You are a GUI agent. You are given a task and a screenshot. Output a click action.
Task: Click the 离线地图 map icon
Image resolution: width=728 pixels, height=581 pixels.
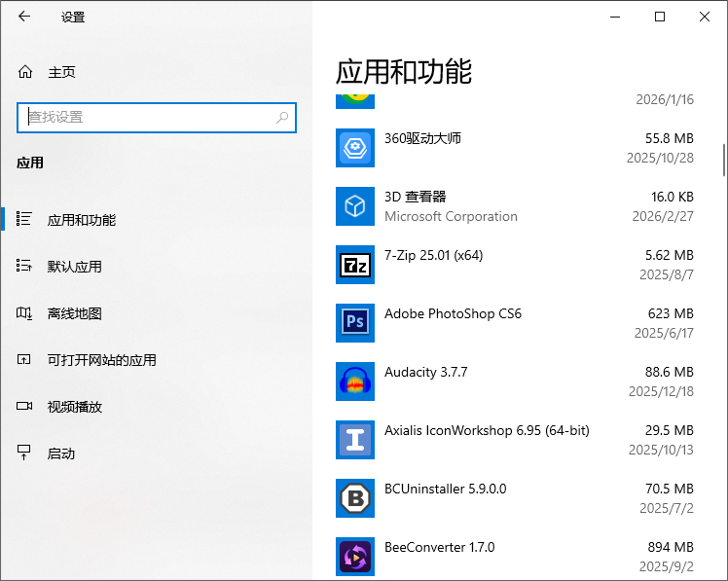(23, 313)
